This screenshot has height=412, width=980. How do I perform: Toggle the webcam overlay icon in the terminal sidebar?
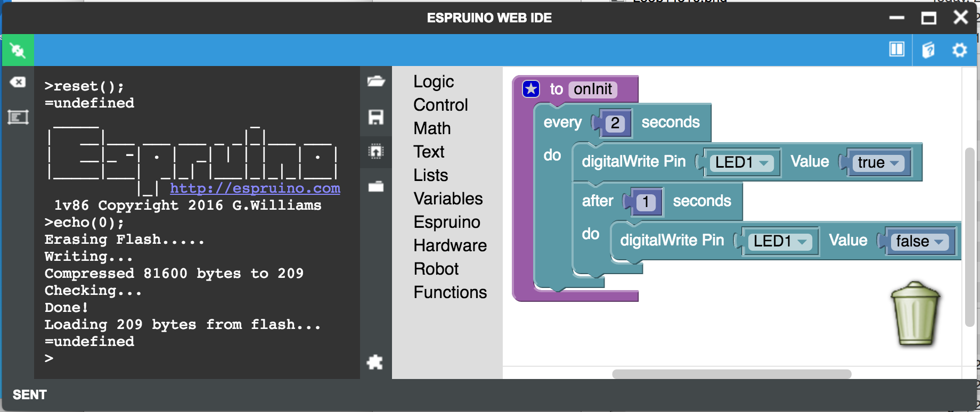coord(18,117)
